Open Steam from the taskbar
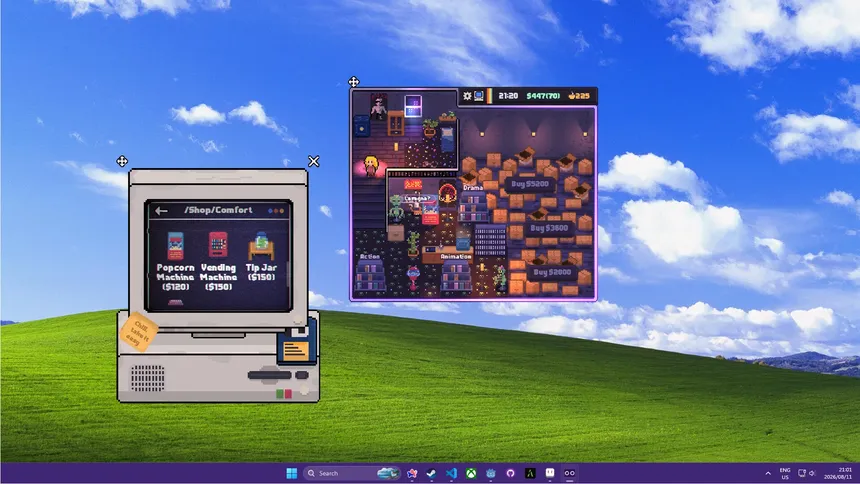 click(x=431, y=473)
